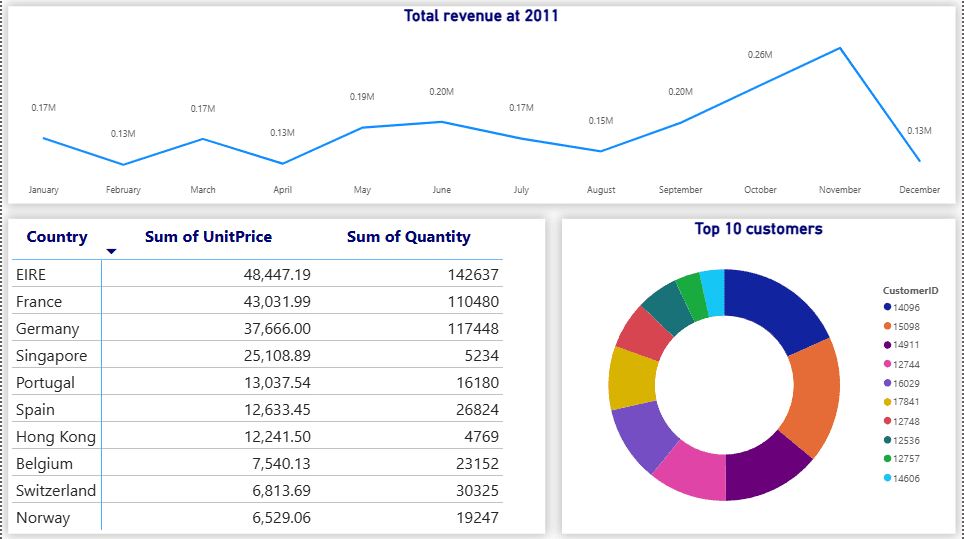The width and height of the screenshot is (964, 539).
Task: Click the 14911 purple legend marker
Action: coord(887,345)
